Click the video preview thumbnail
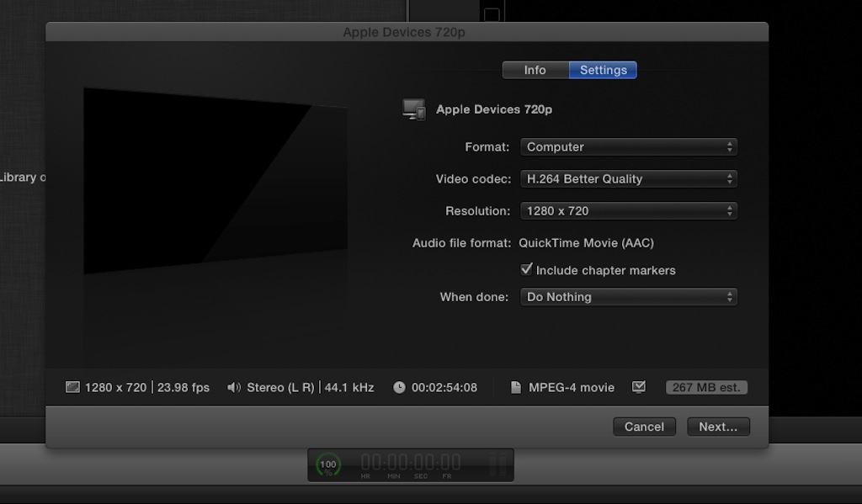 pos(215,180)
